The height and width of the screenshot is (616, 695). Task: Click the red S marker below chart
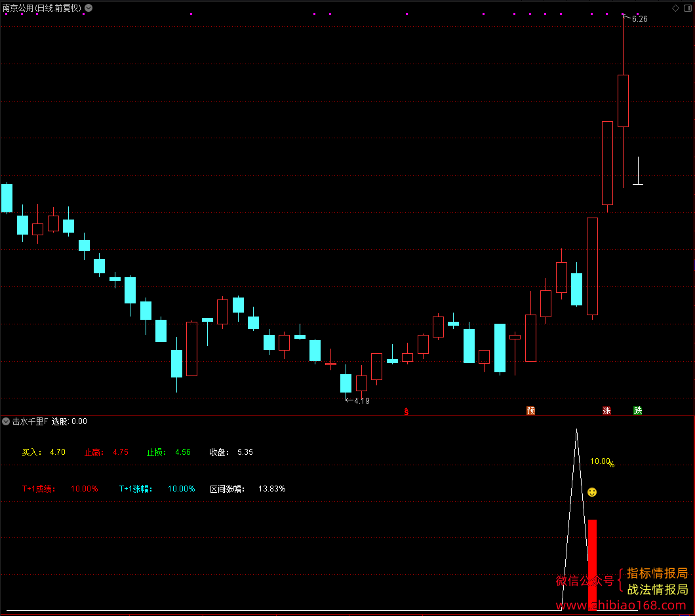pyautogui.click(x=407, y=412)
